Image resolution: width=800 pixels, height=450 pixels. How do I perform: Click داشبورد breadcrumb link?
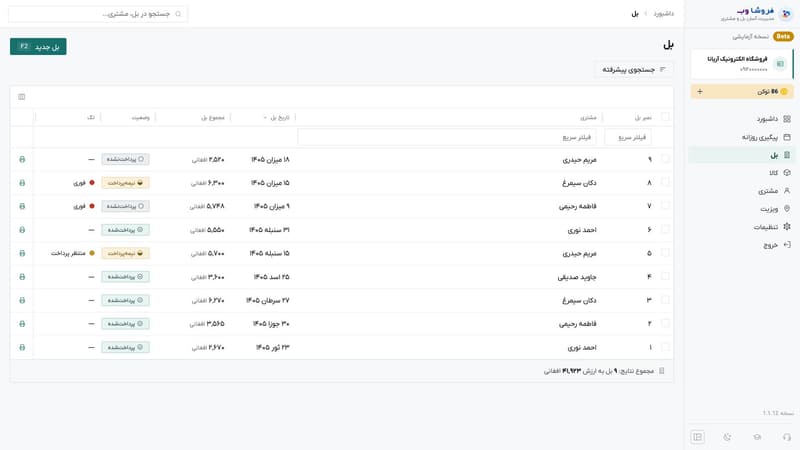click(x=663, y=14)
